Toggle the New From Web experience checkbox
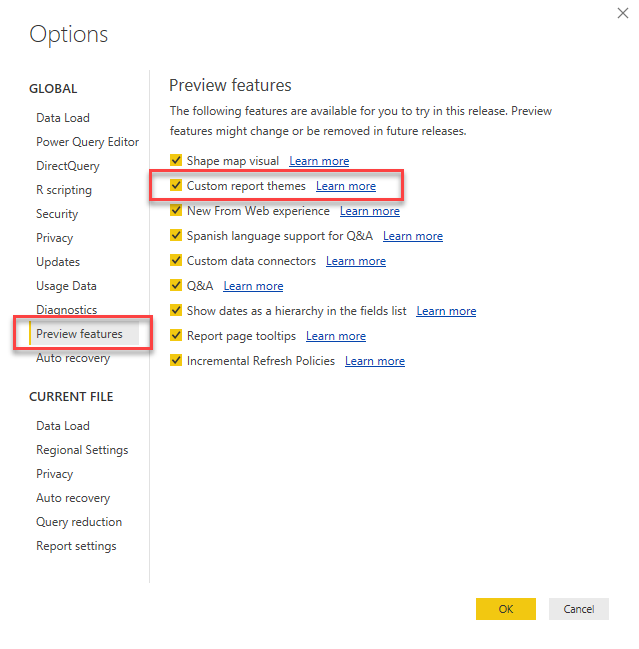 click(176, 211)
